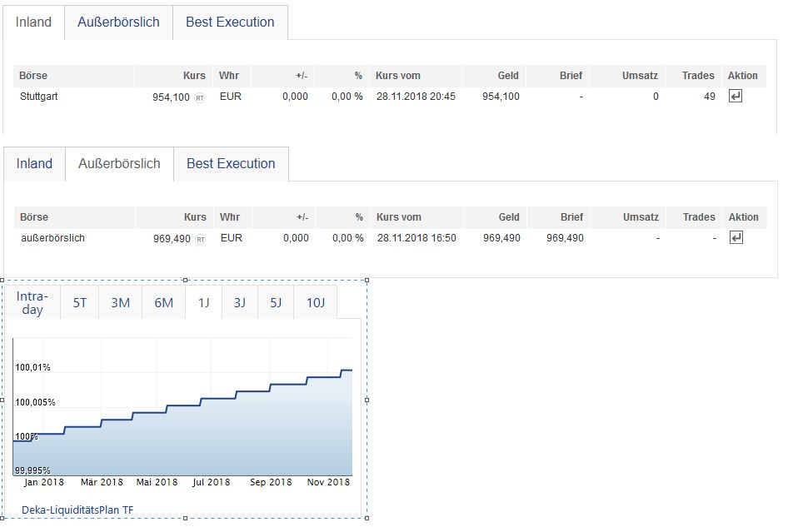This screenshot has width=788, height=532.
Task: Open the Außerbörslich tab above the Stuttgart table
Action: click(118, 22)
